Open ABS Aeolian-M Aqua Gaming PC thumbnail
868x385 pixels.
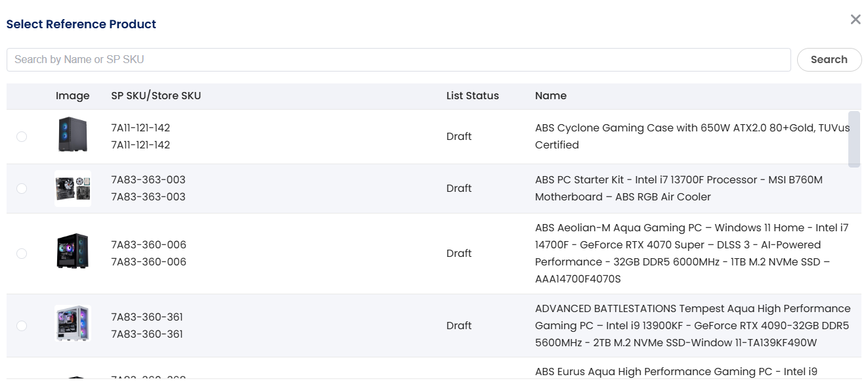click(x=72, y=250)
